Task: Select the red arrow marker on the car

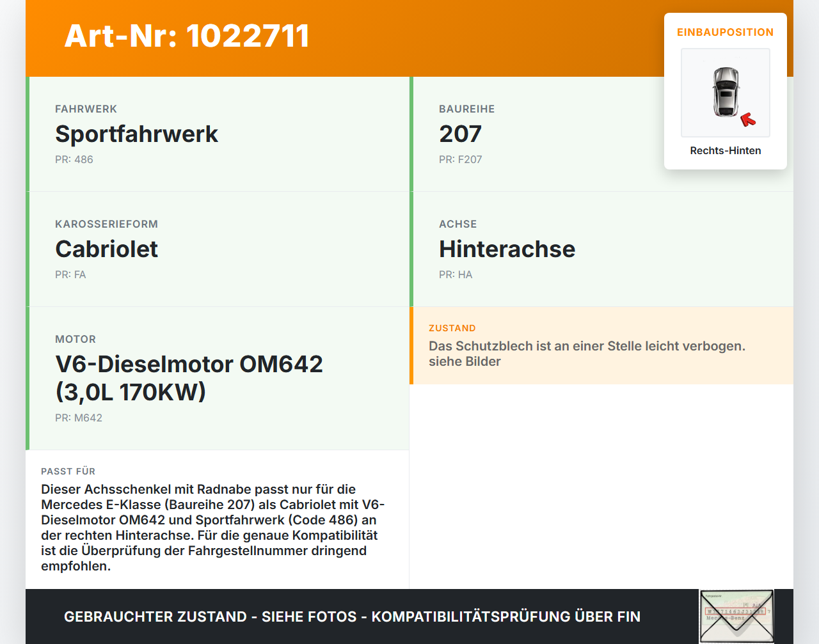Action: pyautogui.click(x=749, y=118)
